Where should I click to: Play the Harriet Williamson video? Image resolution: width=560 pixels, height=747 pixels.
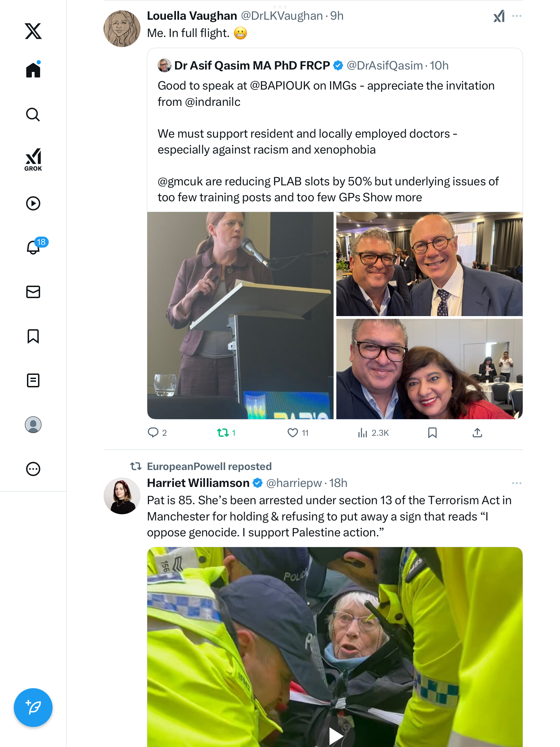[335, 735]
